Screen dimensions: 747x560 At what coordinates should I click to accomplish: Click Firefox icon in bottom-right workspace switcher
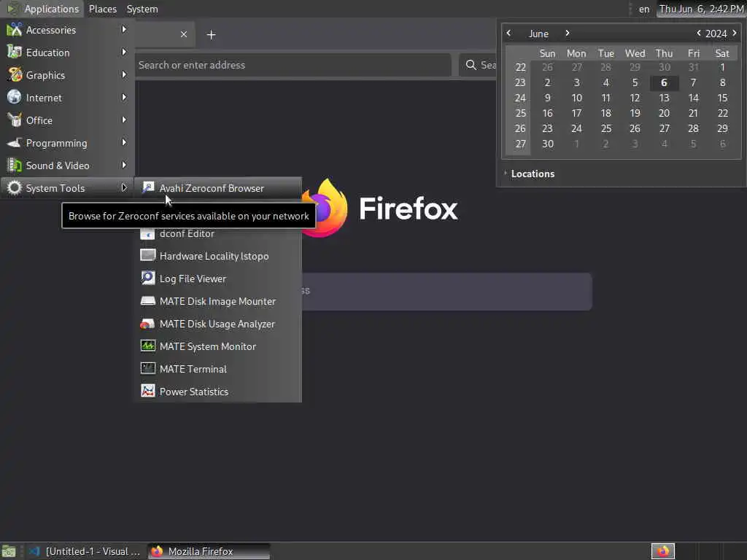(x=663, y=551)
